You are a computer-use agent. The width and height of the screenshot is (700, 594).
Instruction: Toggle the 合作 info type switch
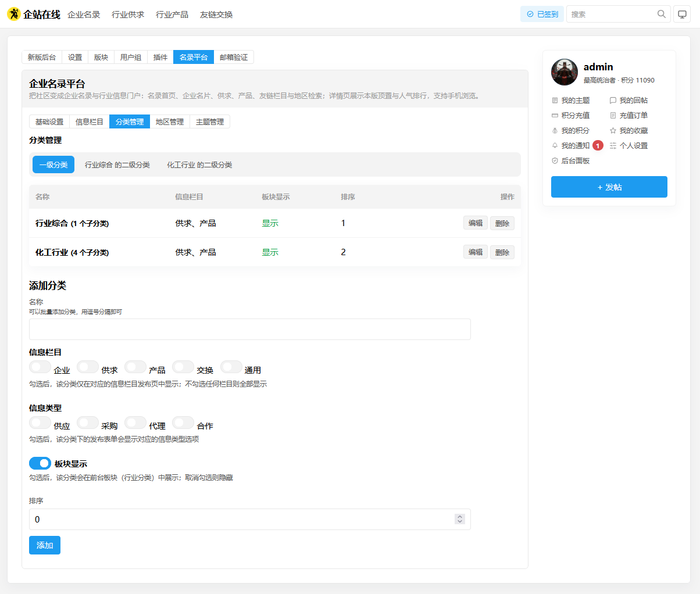[x=183, y=423]
